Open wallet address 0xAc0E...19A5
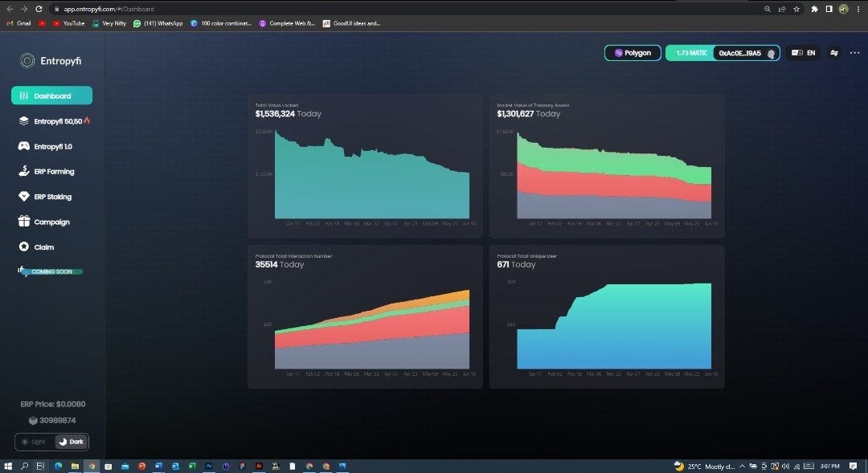Screen dimensions: 868x473 (x=746, y=53)
